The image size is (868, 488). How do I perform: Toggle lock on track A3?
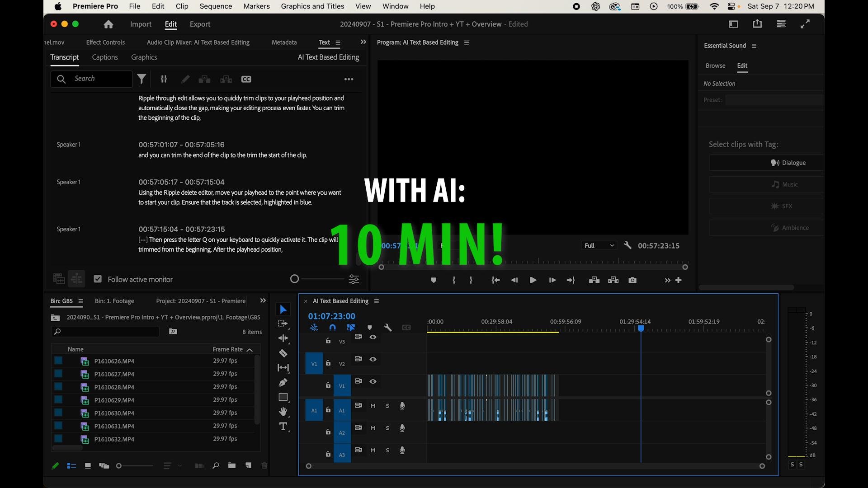click(328, 454)
